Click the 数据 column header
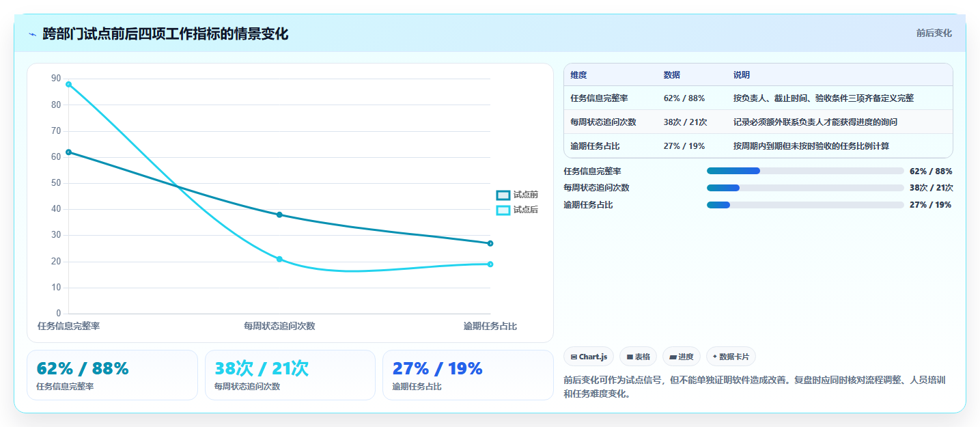 [x=672, y=75]
